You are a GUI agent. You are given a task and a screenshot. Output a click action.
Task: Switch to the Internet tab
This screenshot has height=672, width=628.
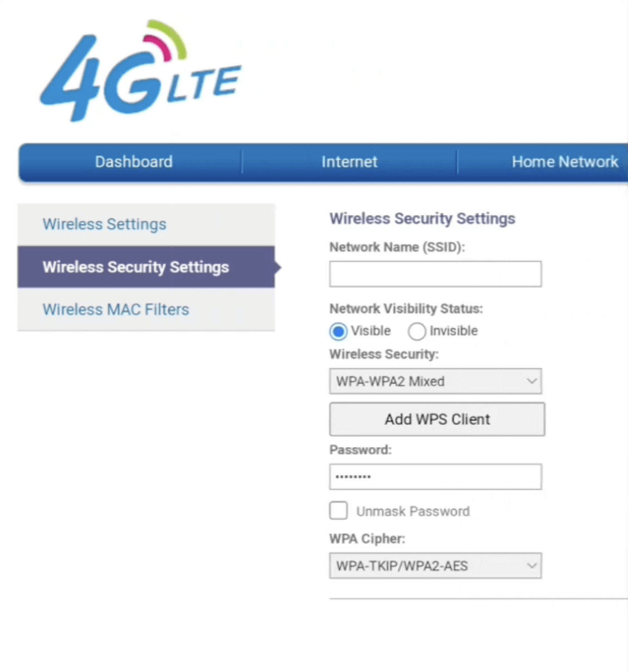point(349,162)
